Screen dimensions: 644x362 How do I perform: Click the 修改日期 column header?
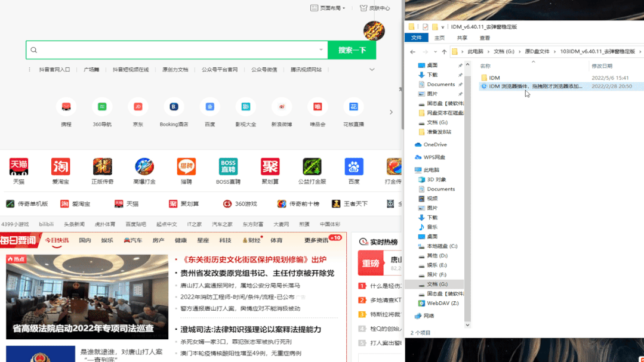pyautogui.click(x=602, y=66)
